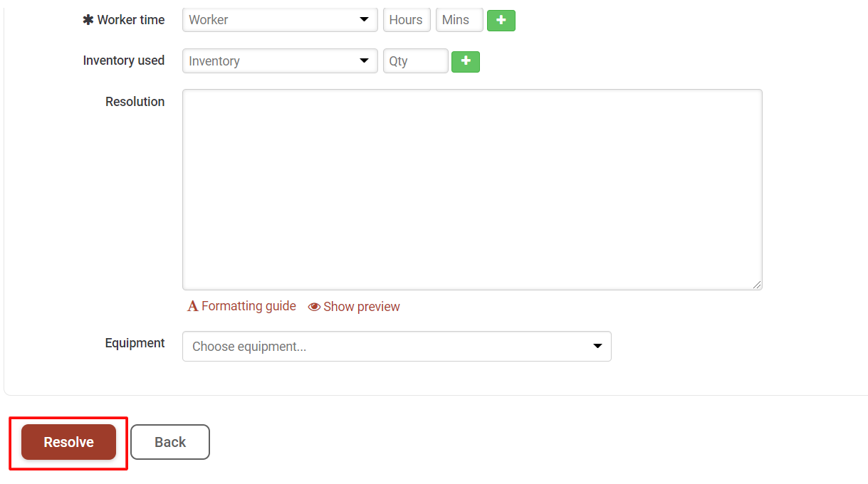Image resolution: width=868 pixels, height=484 pixels.
Task: Click the Equipment field label
Action: (135, 343)
